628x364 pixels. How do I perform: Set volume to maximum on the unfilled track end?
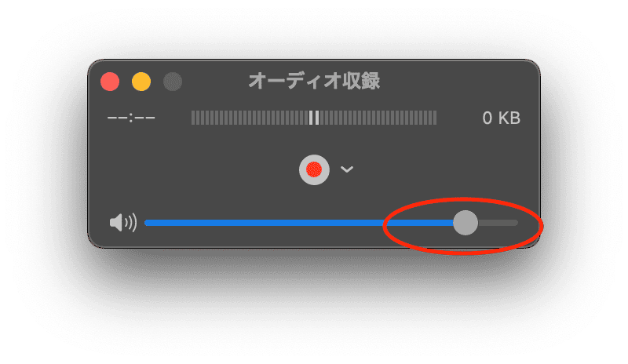[x=515, y=223]
